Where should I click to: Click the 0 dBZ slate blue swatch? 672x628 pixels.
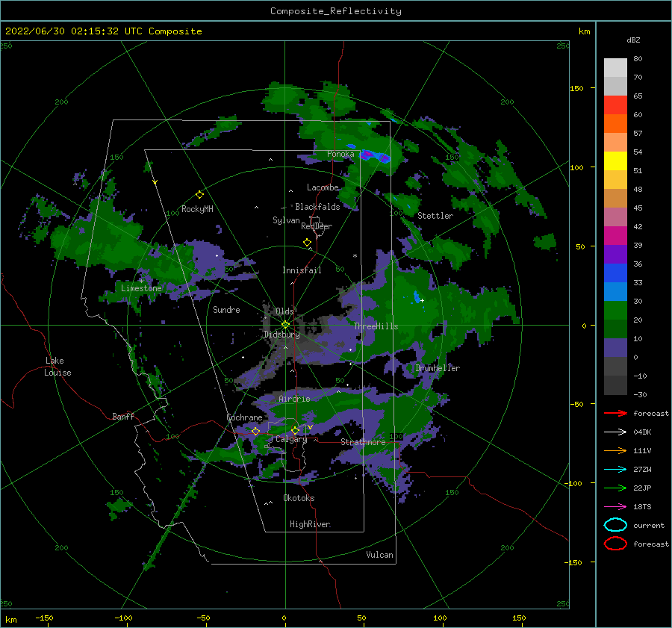pos(615,348)
